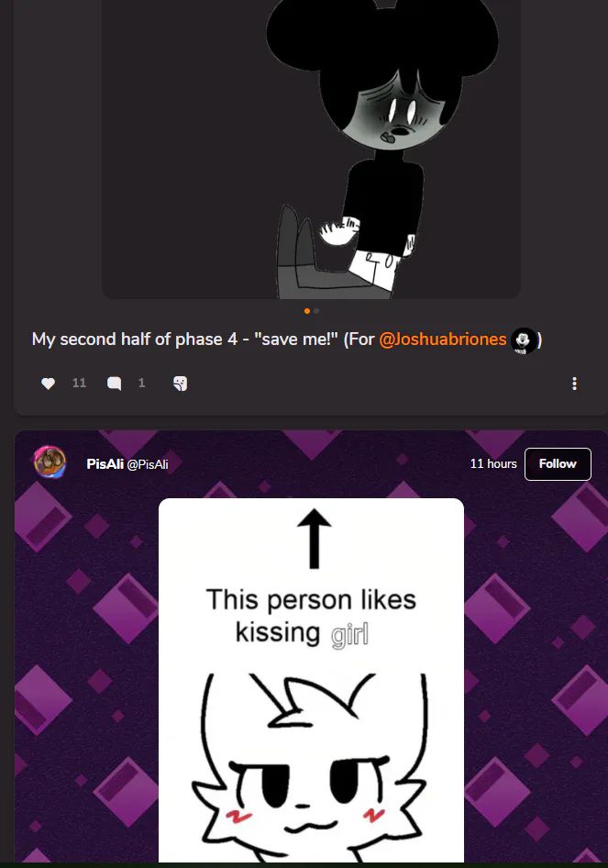Click the PisAli display name

tap(105, 464)
